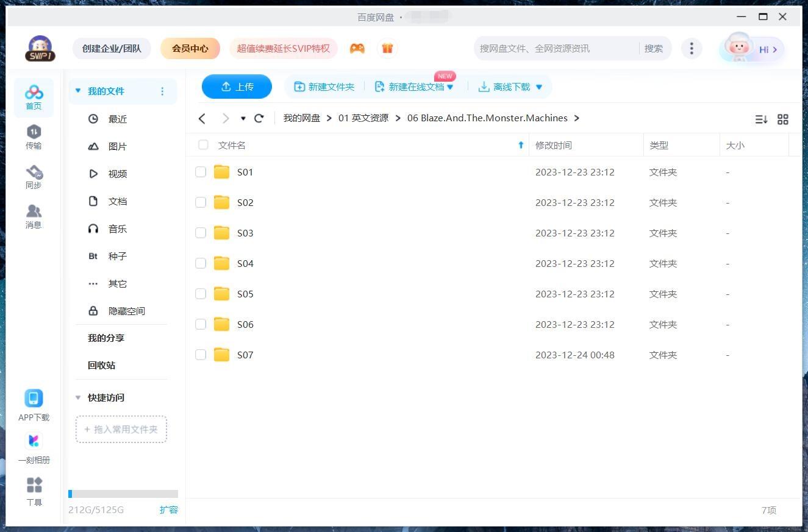The height and width of the screenshot is (532, 808).
Task: Refresh the current folder list
Action: (x=259, y=118)
